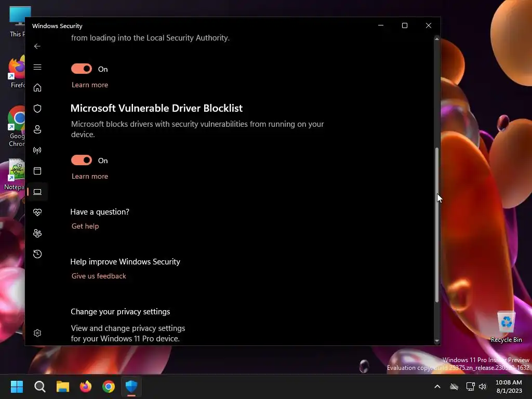
Task: Maximize the Windows Security window
Action: (404, 25)
